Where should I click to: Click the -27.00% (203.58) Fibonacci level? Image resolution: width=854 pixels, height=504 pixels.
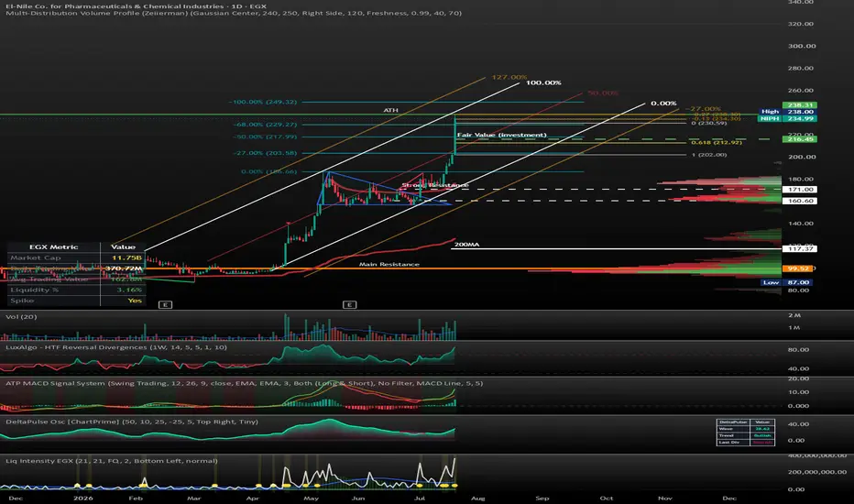265,153
